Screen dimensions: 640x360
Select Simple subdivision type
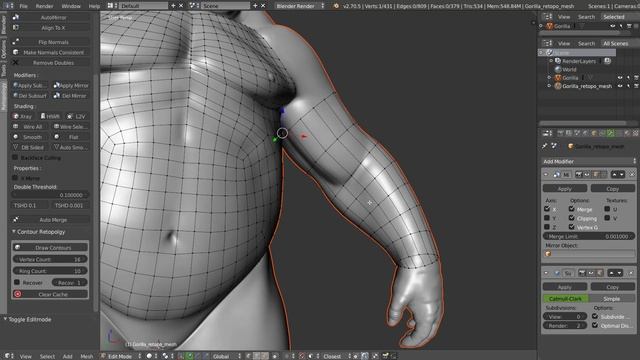click(612, 299)
